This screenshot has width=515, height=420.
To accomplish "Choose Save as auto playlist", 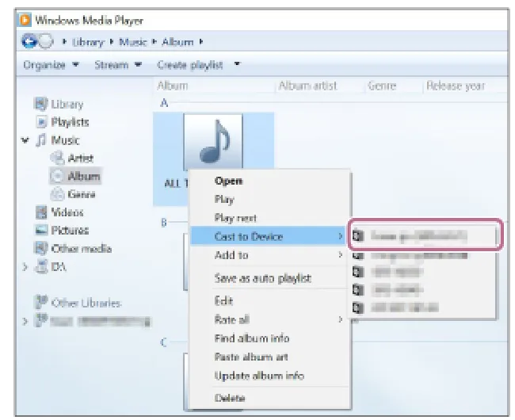I will 268,278.
